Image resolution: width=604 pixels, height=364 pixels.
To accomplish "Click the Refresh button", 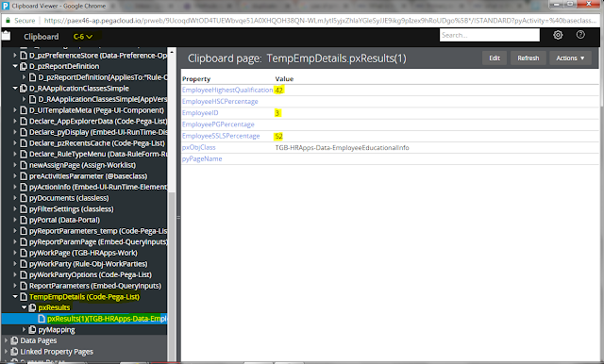I will coord(528,58).
